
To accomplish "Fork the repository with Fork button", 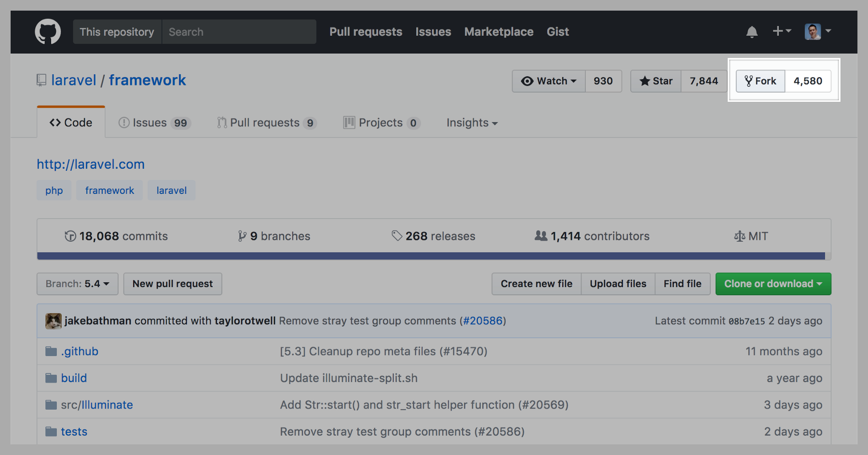I will click(760, 81).
